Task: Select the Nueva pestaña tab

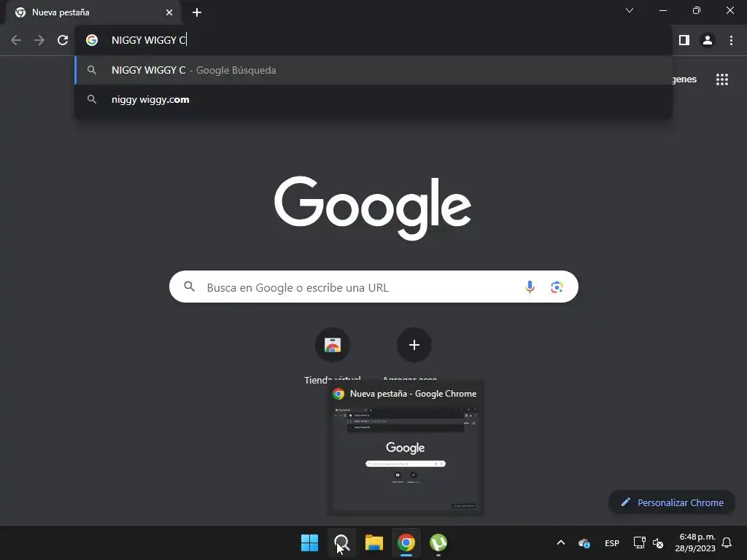Action: pyautogui.click(x=93, y=12)
